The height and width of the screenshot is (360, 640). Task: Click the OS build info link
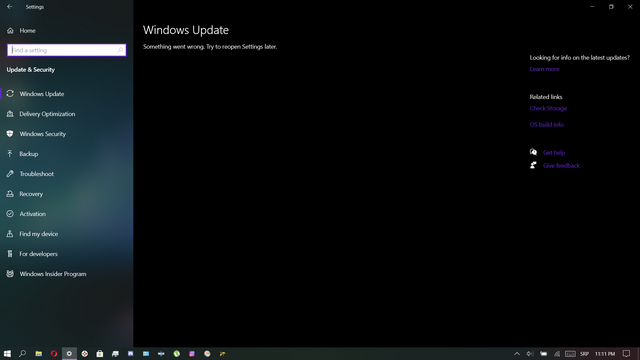point(547,124)
